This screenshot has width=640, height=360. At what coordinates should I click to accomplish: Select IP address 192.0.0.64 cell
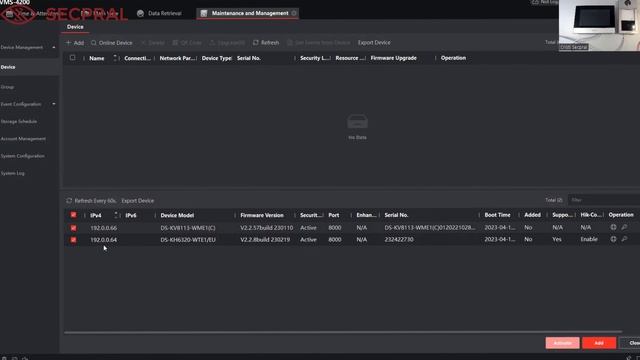click(104, 240)
